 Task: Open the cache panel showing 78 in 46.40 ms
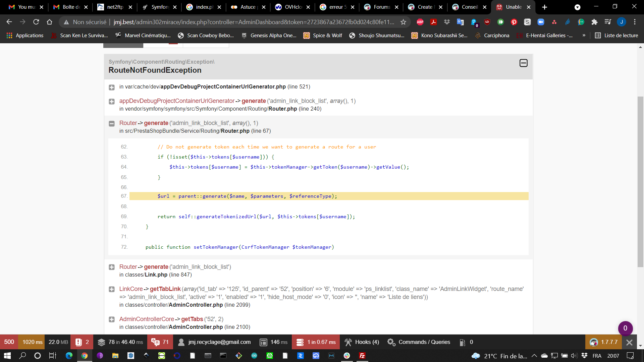click(x=120, y=342)
